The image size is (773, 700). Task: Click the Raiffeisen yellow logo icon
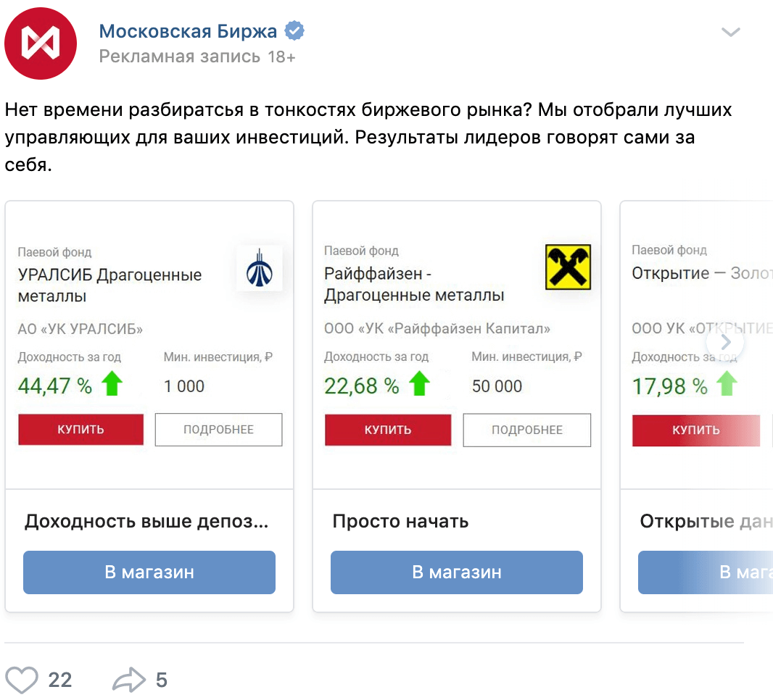(568, 267)
